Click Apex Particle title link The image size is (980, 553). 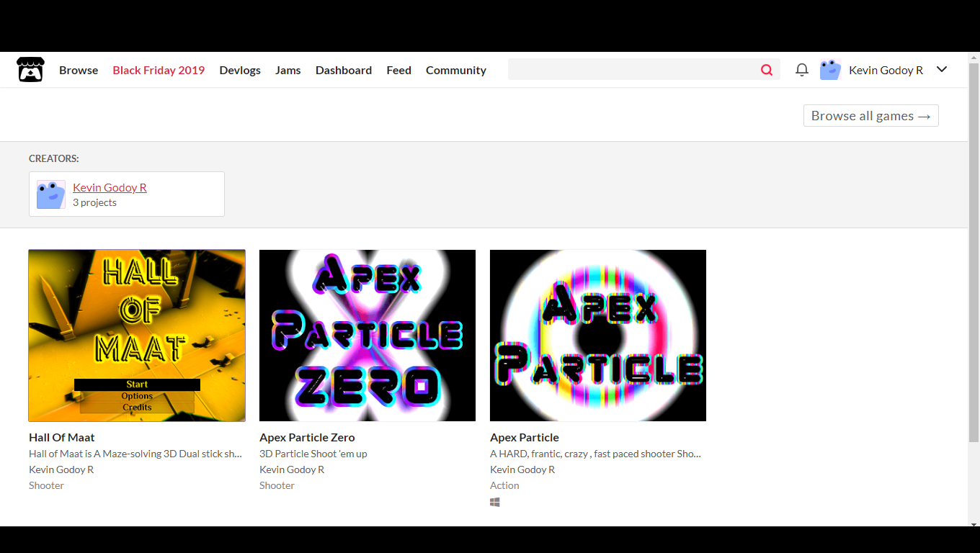(x=525, y=437)
